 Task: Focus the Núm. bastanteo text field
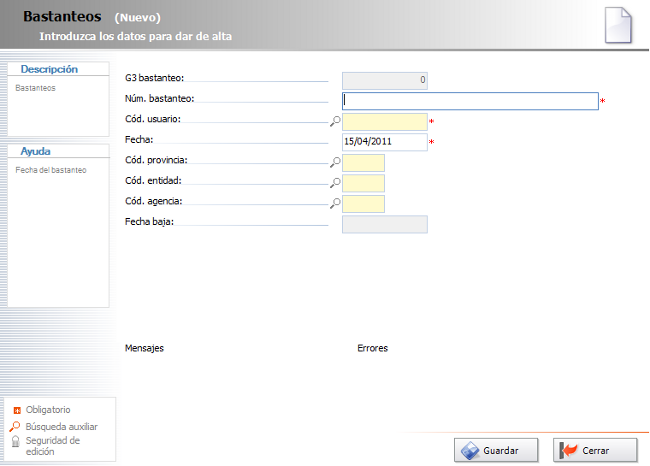click(470, 101)
